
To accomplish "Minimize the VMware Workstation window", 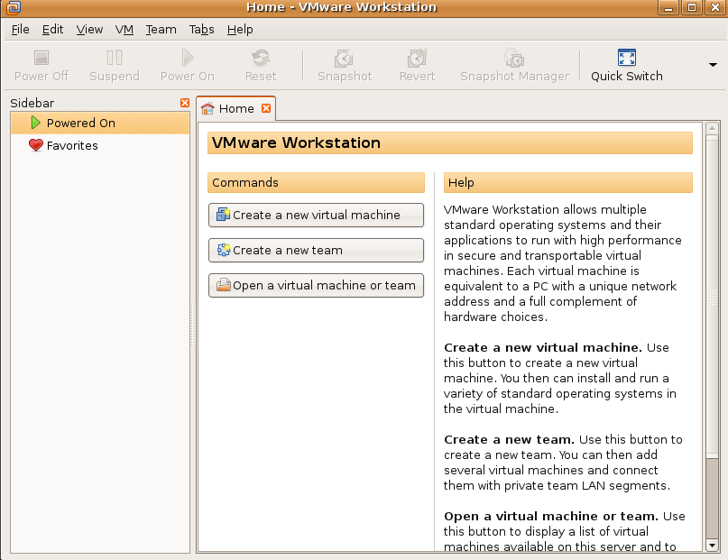I will tap(668, 7).
